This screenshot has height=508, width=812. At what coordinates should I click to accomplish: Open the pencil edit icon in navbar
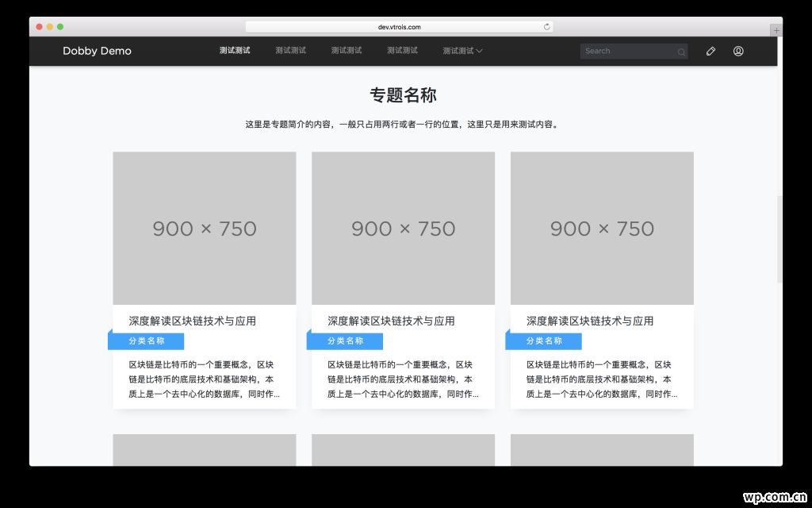click(710, 51)
